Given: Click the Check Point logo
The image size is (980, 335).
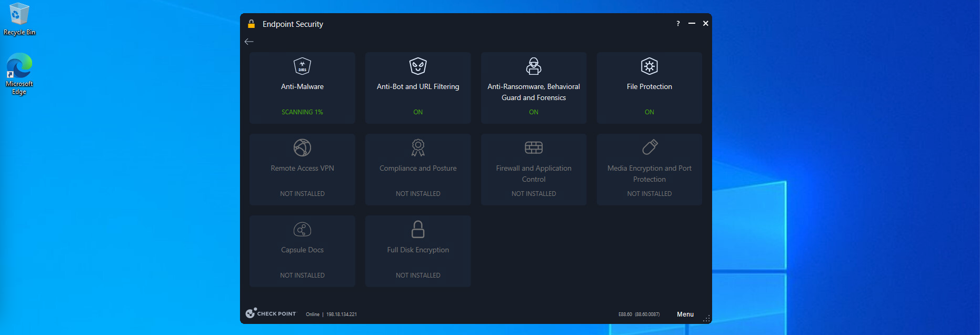Looking at the screenshot, I should 271,313.
